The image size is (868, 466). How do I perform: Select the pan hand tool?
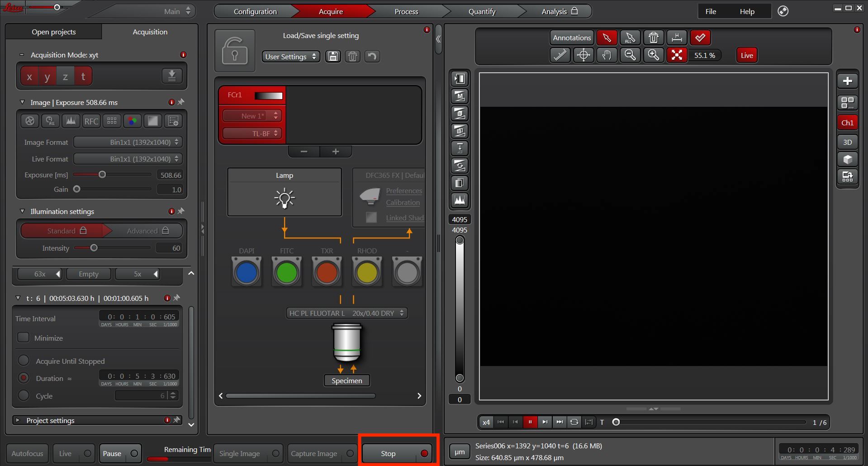pyautogui.click(x=607, y=55)
